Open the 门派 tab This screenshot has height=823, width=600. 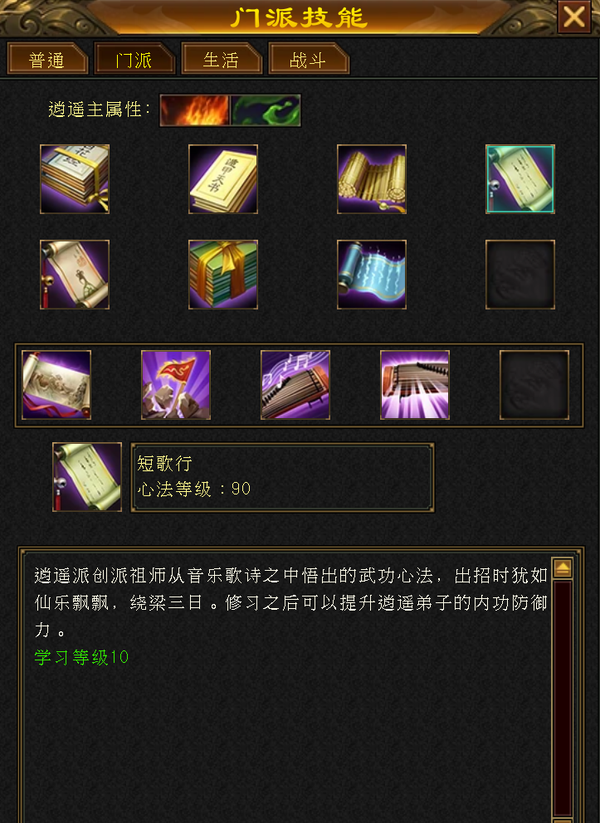[134, 58]
